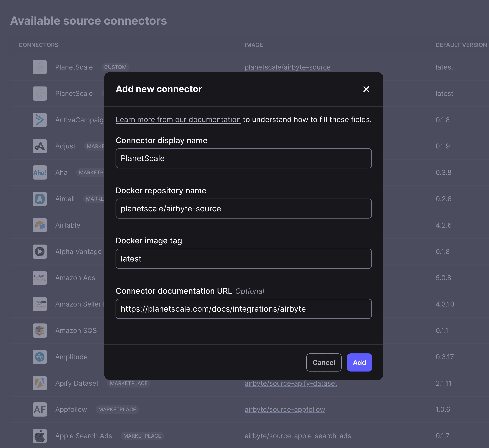Click the Appfollow AF icon

pos(40,409)
